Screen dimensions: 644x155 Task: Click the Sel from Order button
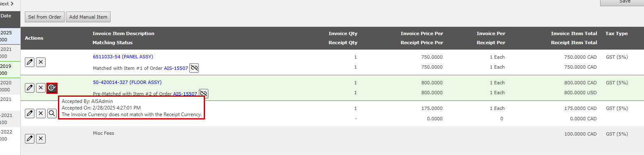(45, 17)
